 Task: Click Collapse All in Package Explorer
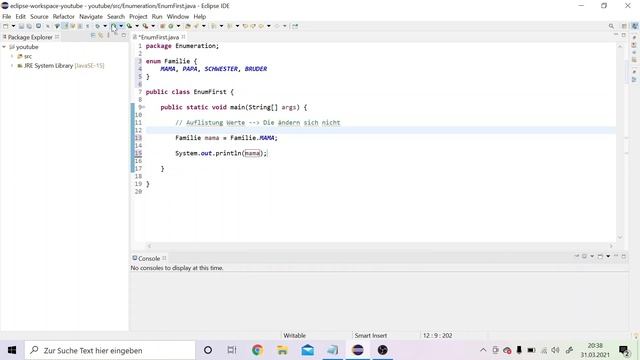[93, 36]
